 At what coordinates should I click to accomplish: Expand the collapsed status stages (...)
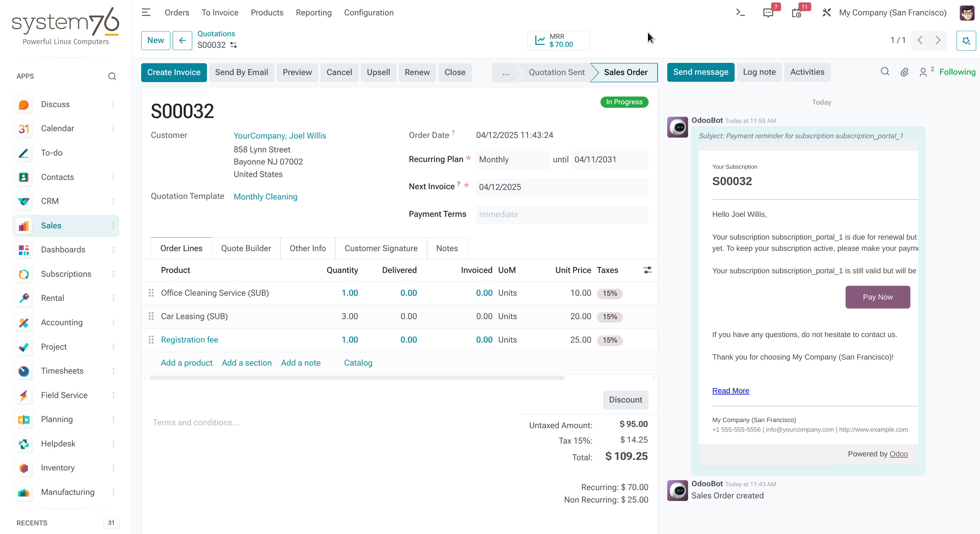pos(506,72)
